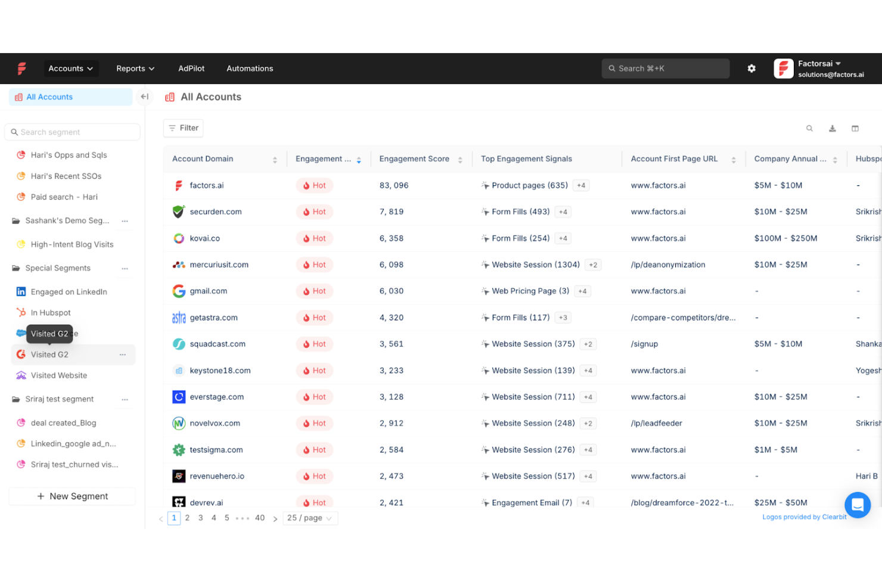
Task: Open the settings gear icon
Action: (x=751, y=69)
